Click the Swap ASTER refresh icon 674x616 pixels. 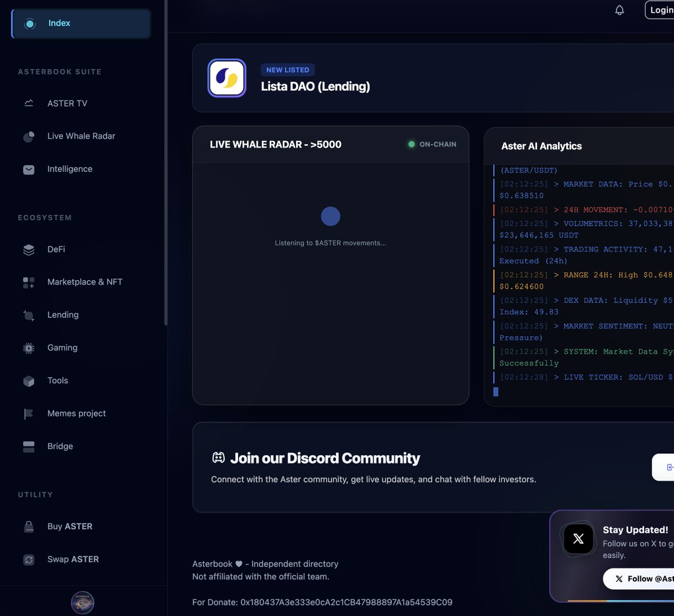pos(29,559)
